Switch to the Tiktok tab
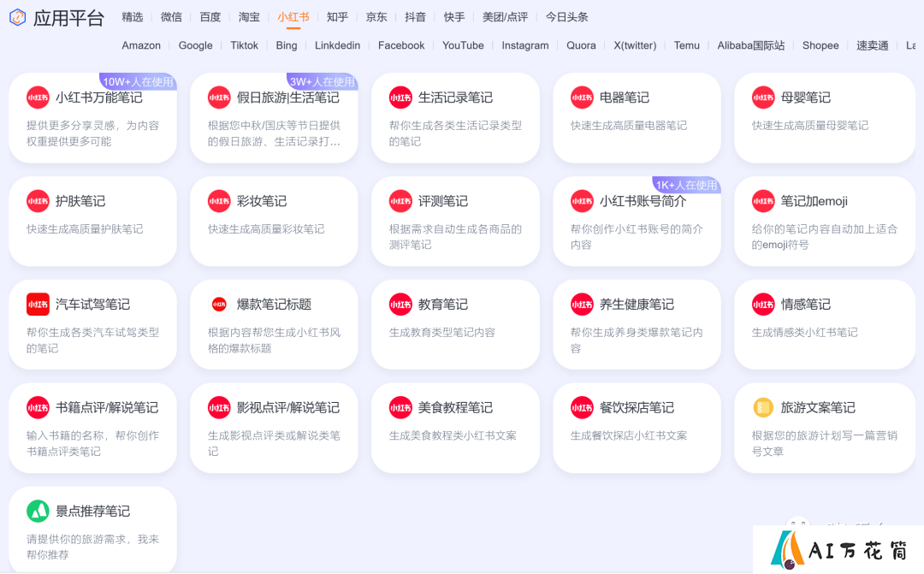Image resolution: width=924 pixels, height=574 pixels. point(245,45)
